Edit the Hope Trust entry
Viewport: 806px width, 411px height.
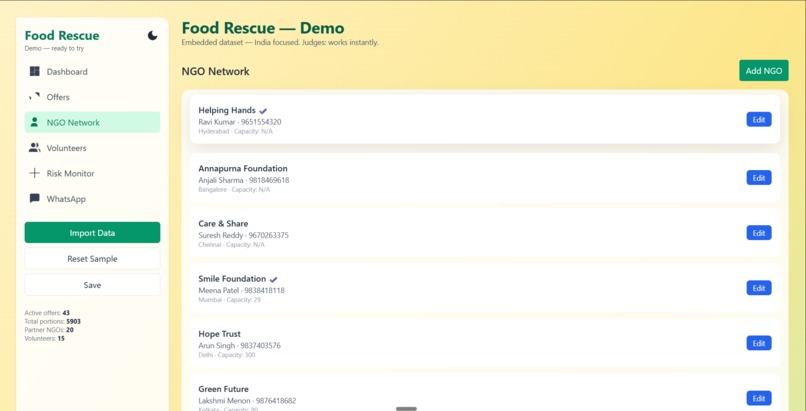(x=759, y=343)
